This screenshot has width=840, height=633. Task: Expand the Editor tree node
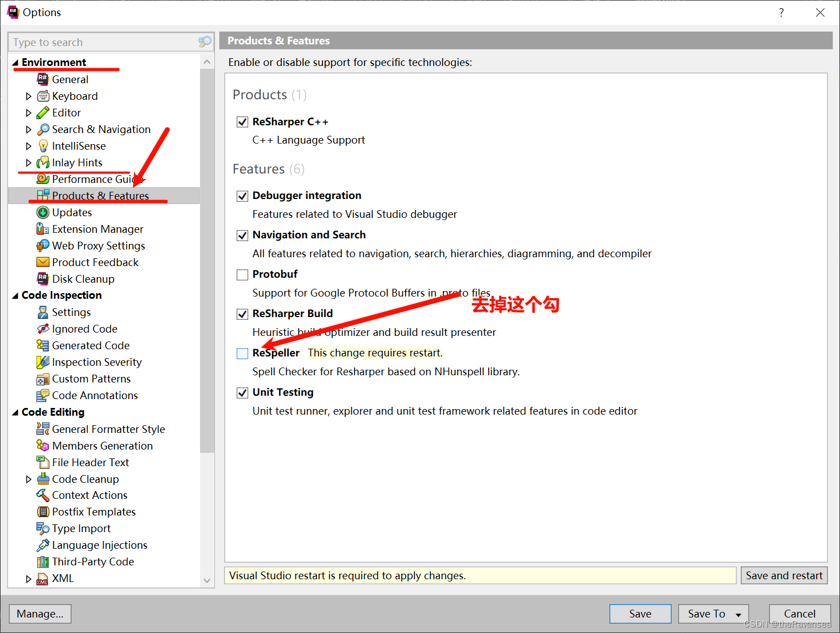pyautogui.click(x=29, y=113)
